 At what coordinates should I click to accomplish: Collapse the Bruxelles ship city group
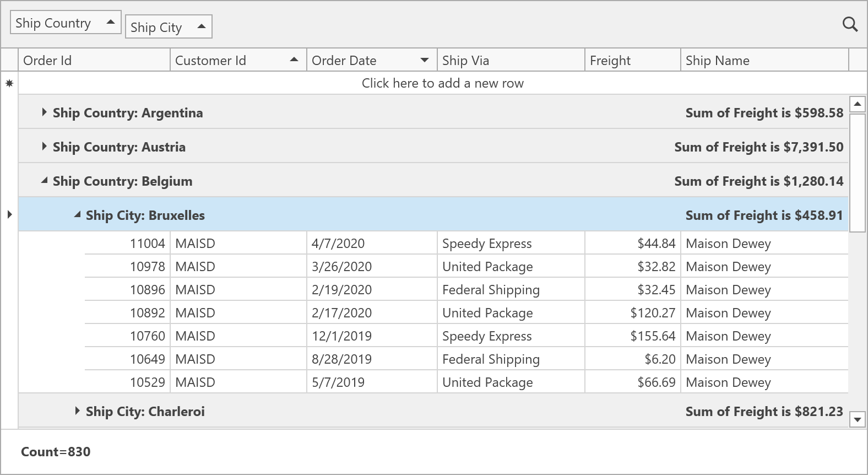[77, 215]
